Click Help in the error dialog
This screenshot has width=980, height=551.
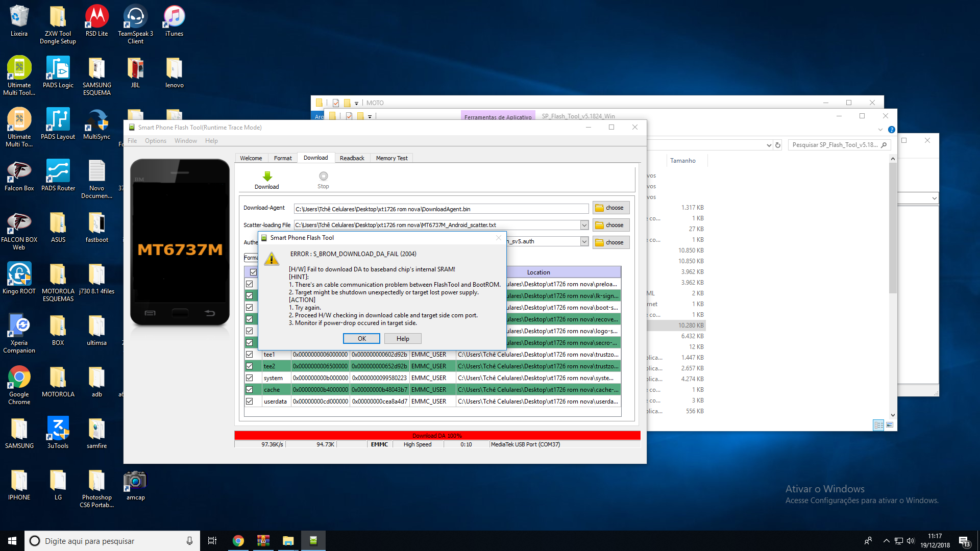click(x=403, y=339)
